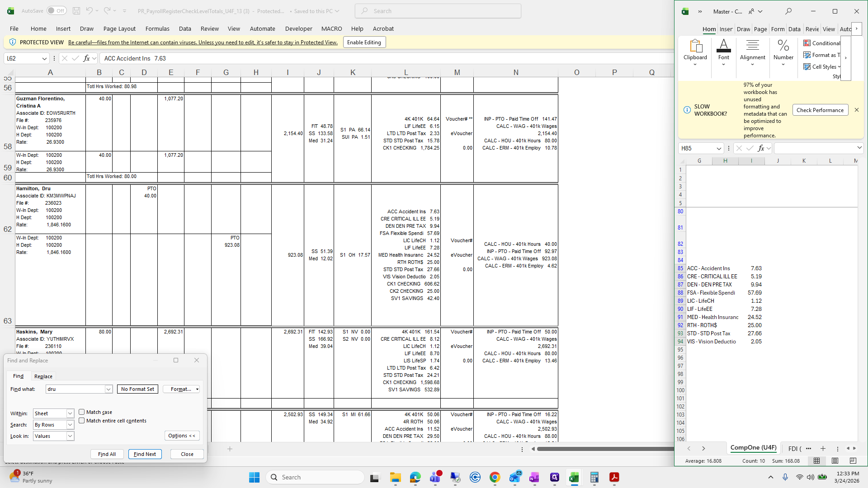Switch to the Replace tab
Image resolution: width=868 pixels, height=488 pixels.
click(43, 376)
